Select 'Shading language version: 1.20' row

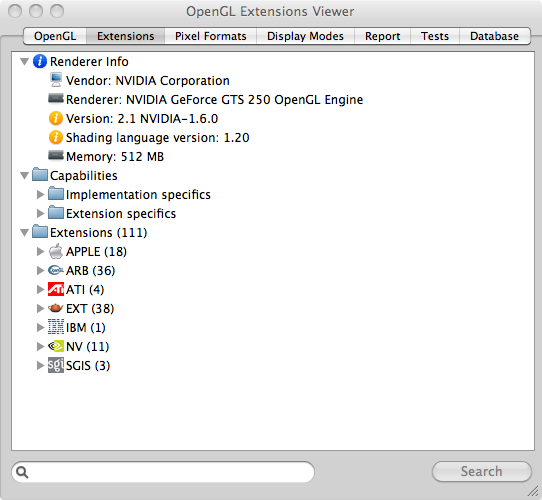[157, 138]
